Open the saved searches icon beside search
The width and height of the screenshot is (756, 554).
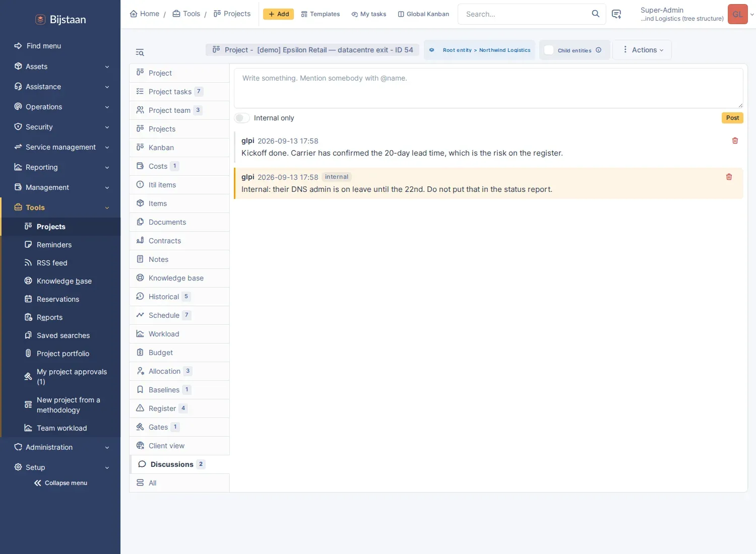point(616,14)
